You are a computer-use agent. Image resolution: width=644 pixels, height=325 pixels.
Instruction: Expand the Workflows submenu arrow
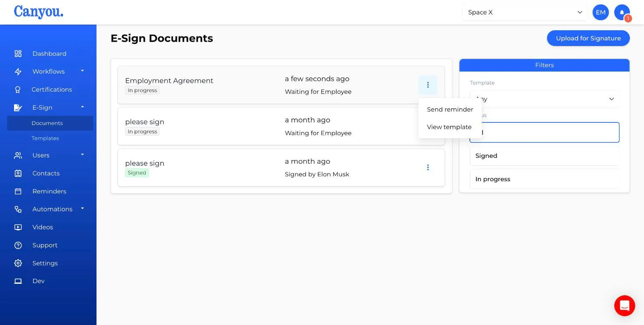[82, 71]
